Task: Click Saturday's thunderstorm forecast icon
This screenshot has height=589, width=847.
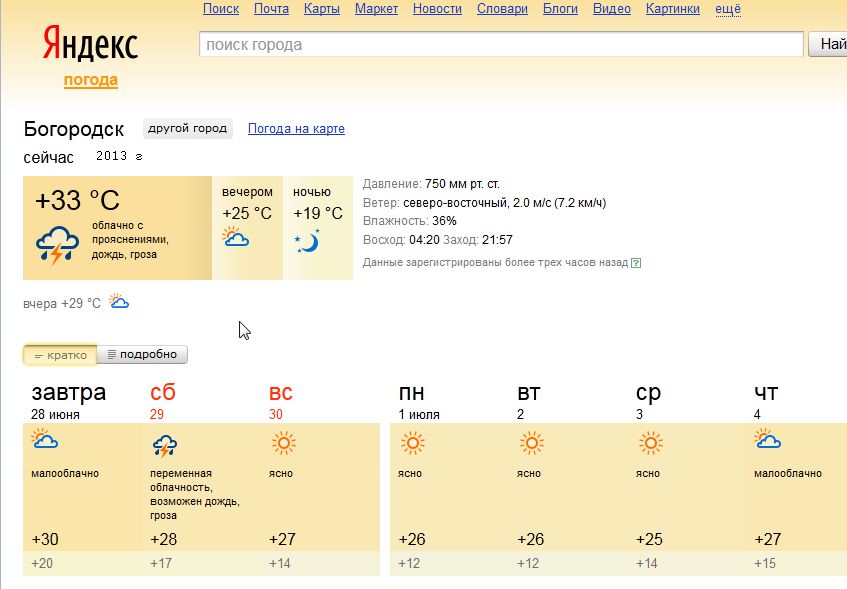Action: tap(164, 445)
